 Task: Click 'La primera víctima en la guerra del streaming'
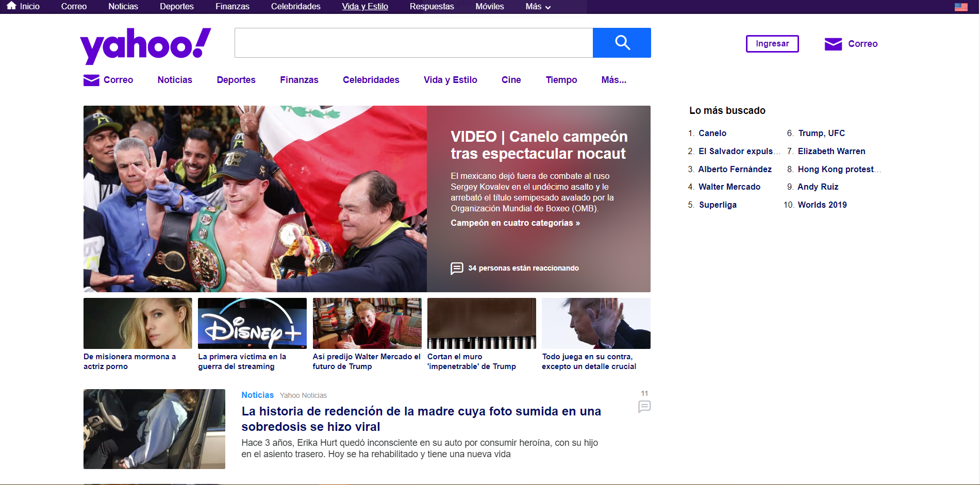(x=242, y=361)
